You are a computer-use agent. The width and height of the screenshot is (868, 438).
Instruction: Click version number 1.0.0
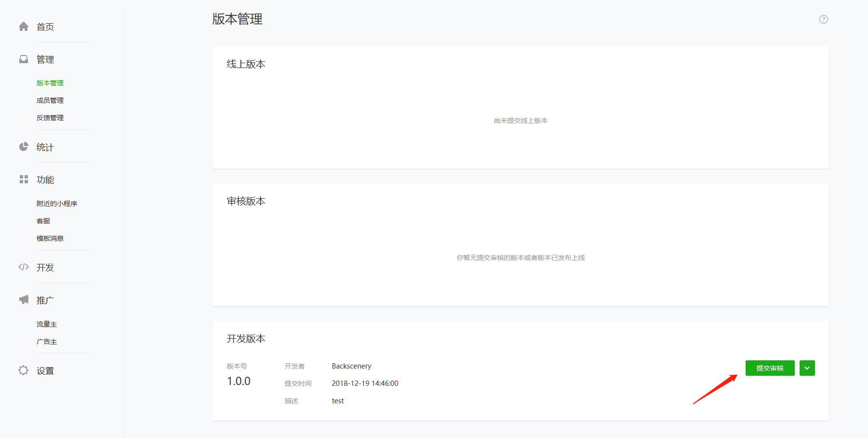tap(239, 381)
